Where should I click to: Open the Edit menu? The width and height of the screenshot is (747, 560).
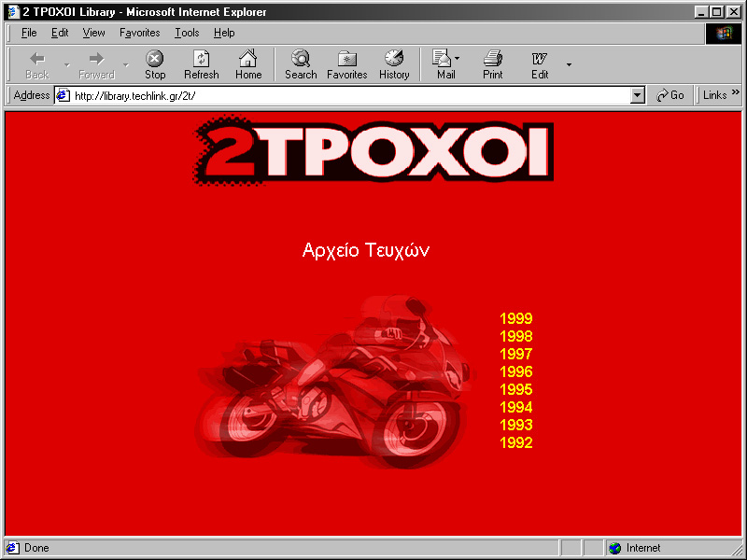pos(60,33)
